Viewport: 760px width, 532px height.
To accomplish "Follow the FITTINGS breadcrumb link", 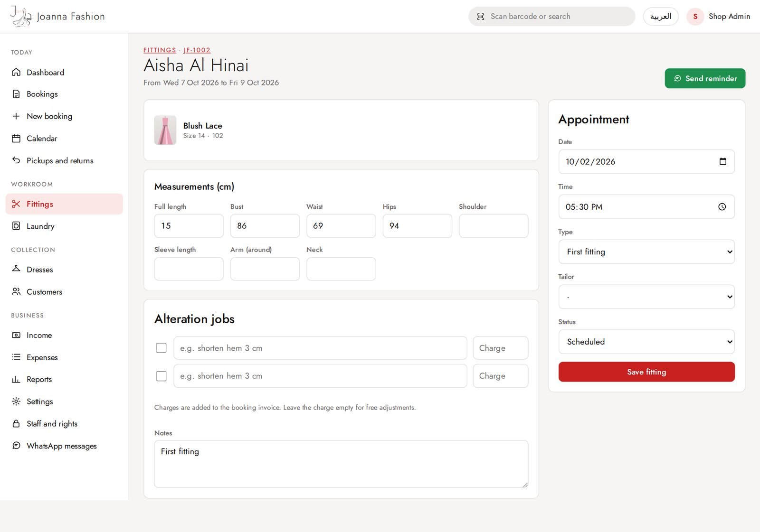I will (160, 50).
